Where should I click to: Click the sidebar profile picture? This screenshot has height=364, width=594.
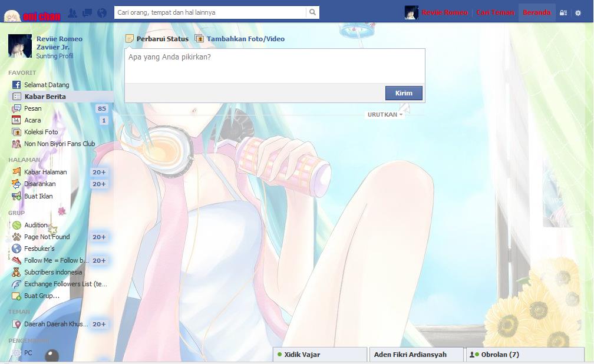(20, 46)
